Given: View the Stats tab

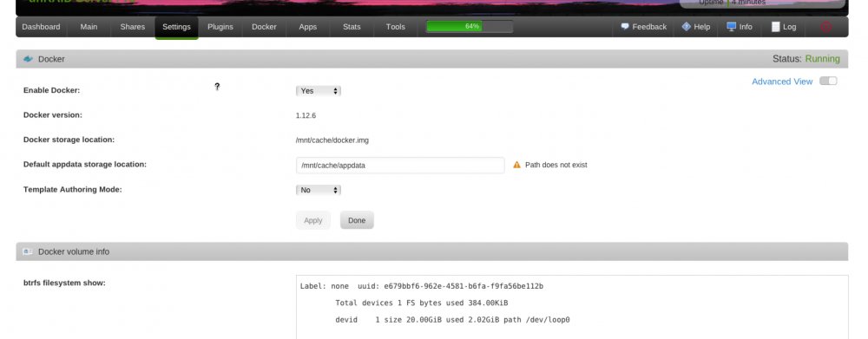Looking at the screenshot, I should tap(352, 27).
